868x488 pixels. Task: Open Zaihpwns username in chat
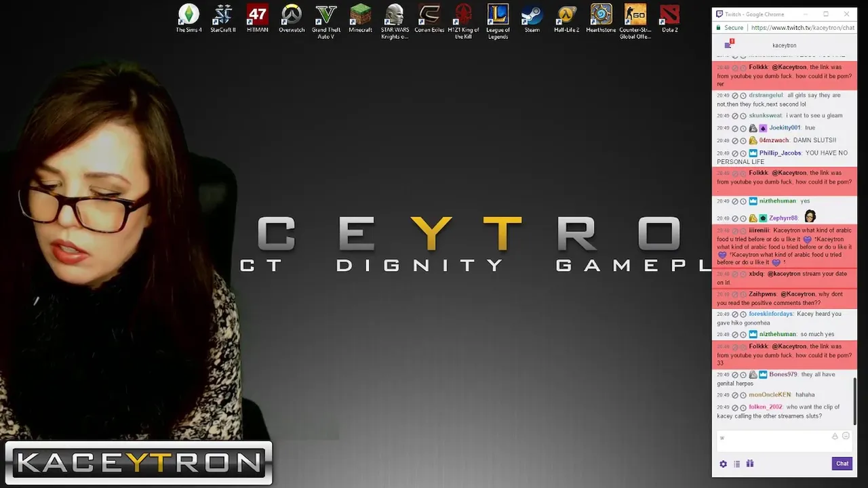(763, 294)
